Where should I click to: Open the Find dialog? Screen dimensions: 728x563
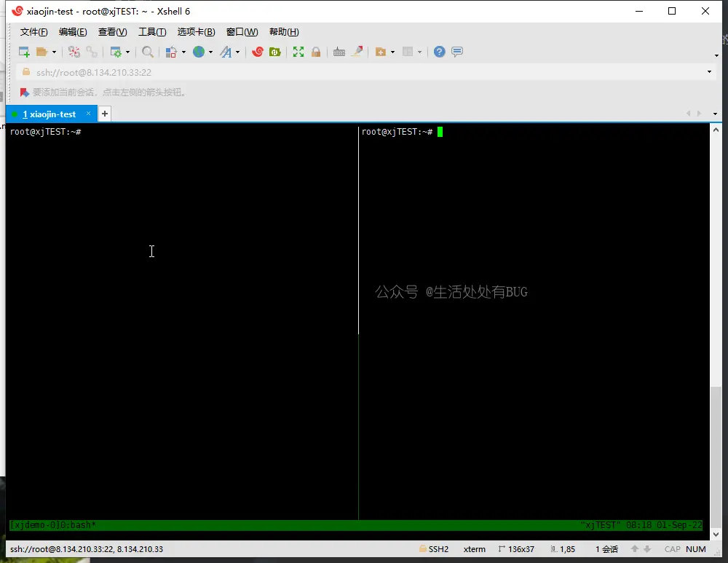tap(148, 52)
